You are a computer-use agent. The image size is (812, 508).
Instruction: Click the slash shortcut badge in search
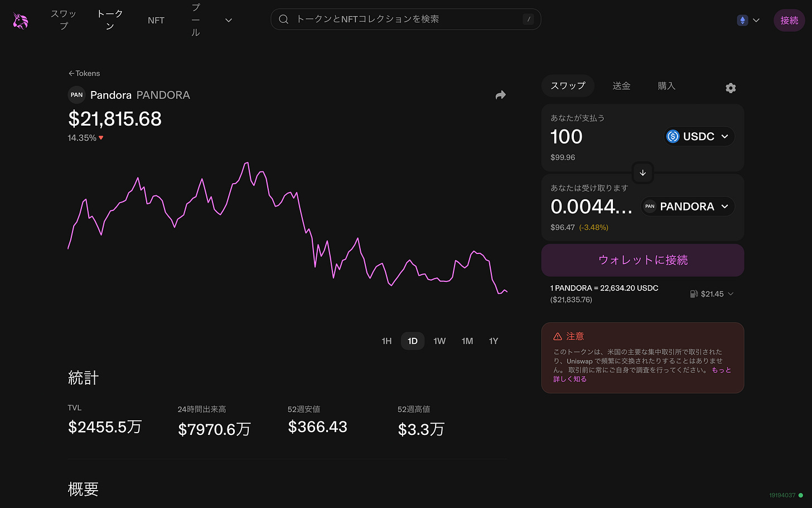point(529,20)
